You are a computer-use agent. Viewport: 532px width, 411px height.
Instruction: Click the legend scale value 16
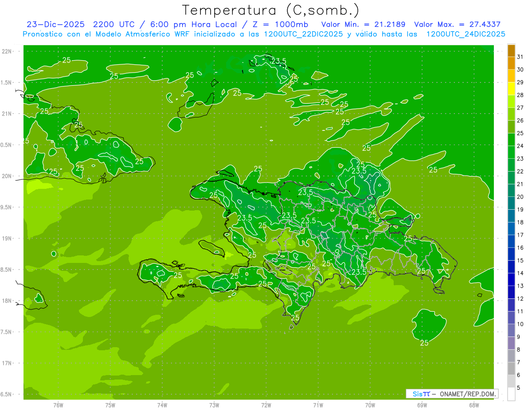520,248
